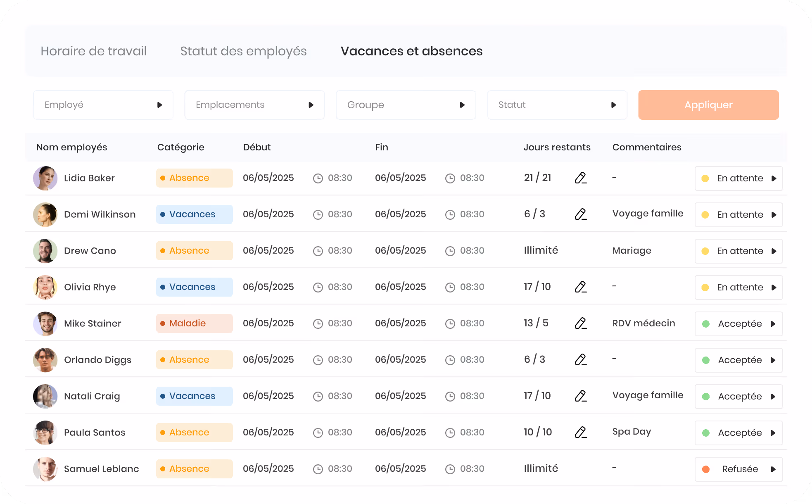
Task: Click Drew Cano's profile avatar
Action: (x=45, y=251)
